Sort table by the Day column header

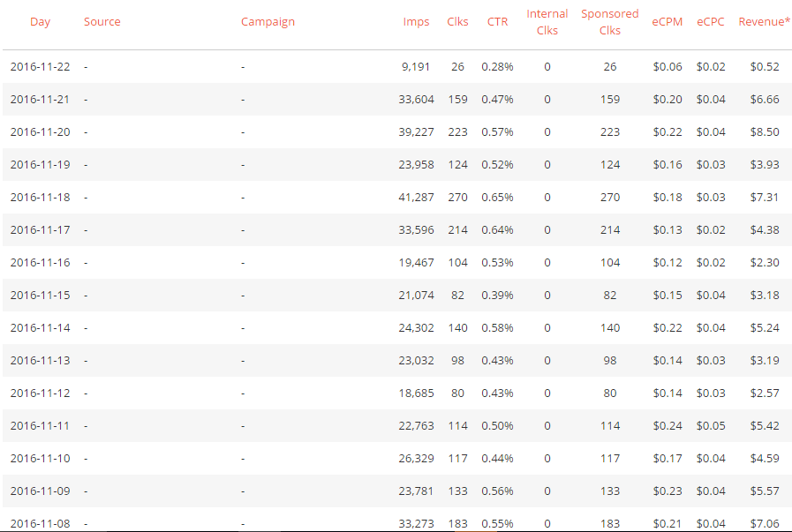[x=40, y=22]
